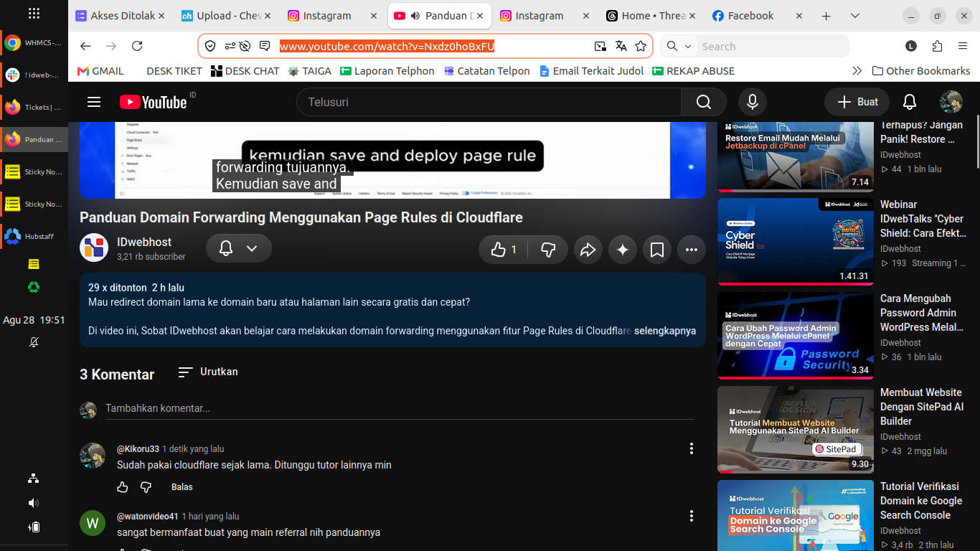Open the system volume indicator
The width and height of the screenshot is (980, 551).
[34, 503]
